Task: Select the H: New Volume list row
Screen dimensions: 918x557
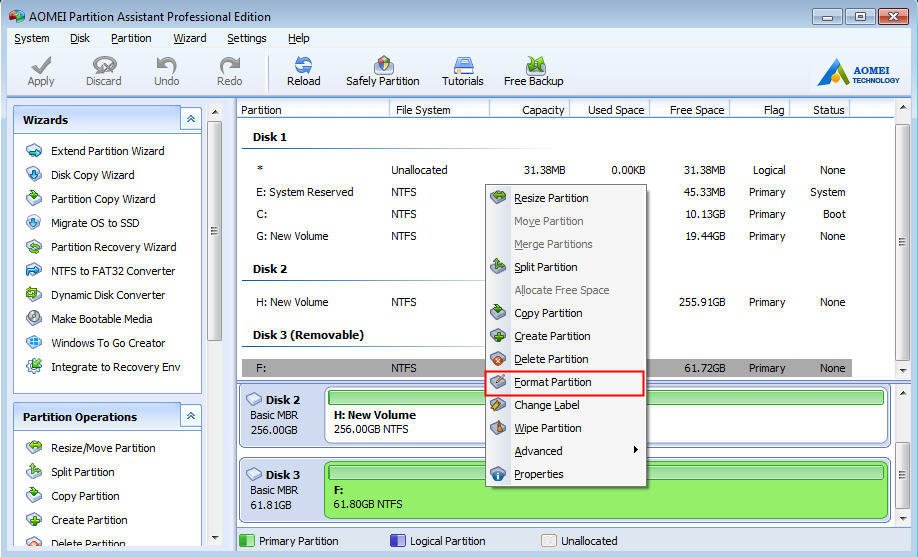Action: coord(547,302)
